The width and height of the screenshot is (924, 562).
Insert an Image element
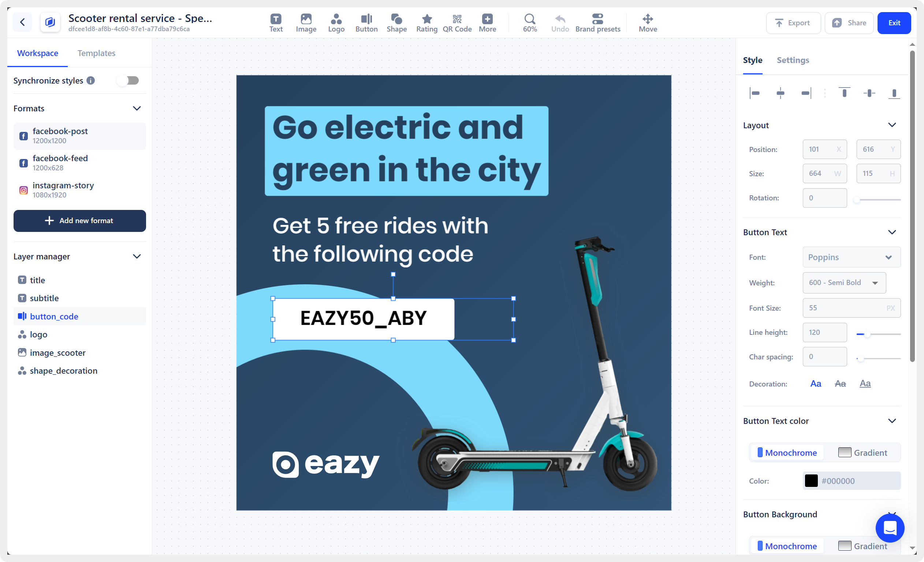pyautogui.click(x=306, y=23)
